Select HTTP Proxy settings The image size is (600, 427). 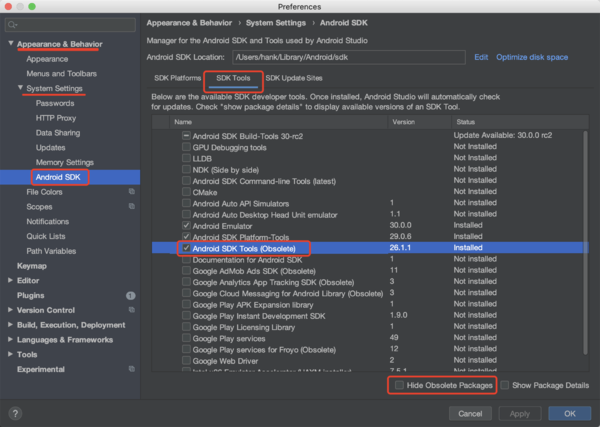[x=56, y=118]
